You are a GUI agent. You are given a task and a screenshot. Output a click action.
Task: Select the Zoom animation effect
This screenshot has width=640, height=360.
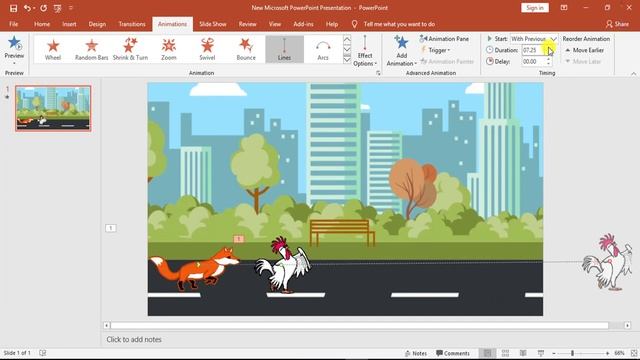169,49
